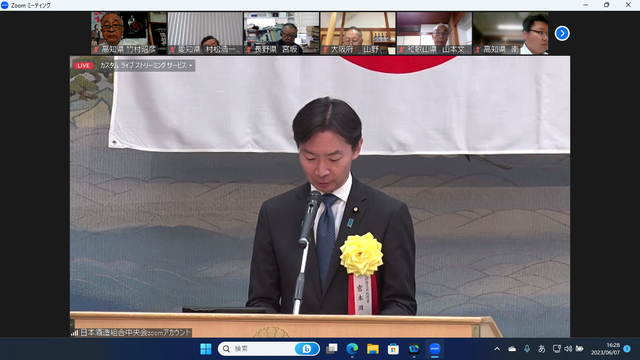Click muted mic icon on 大阪府 tile
This screenshot has width=640, height=360.
[325, 50]
